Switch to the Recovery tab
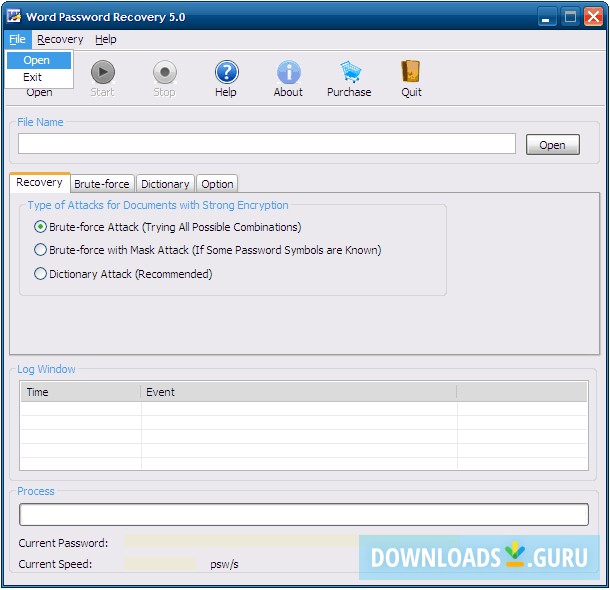 pos(40,182)
